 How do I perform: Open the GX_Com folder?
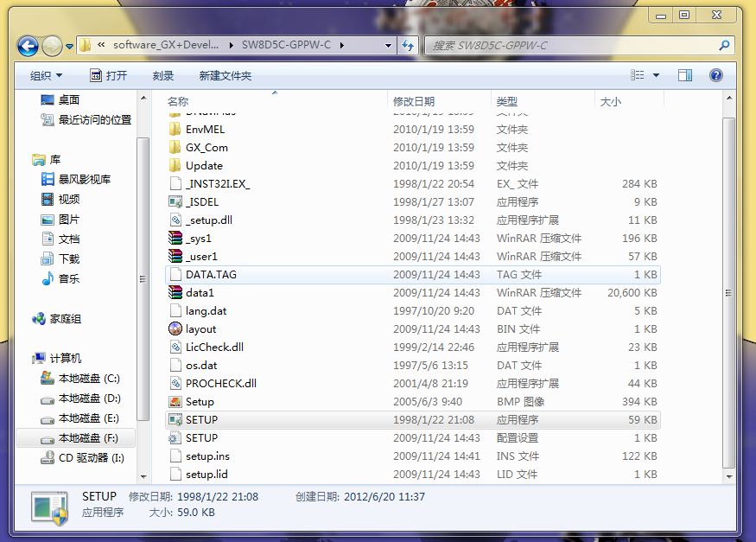pos(206,148)
